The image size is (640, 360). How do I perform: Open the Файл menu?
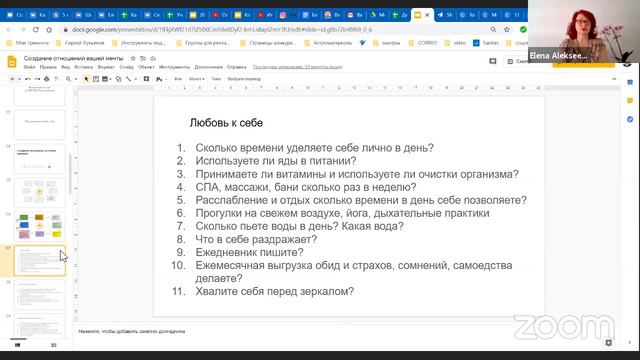(29, 67)
